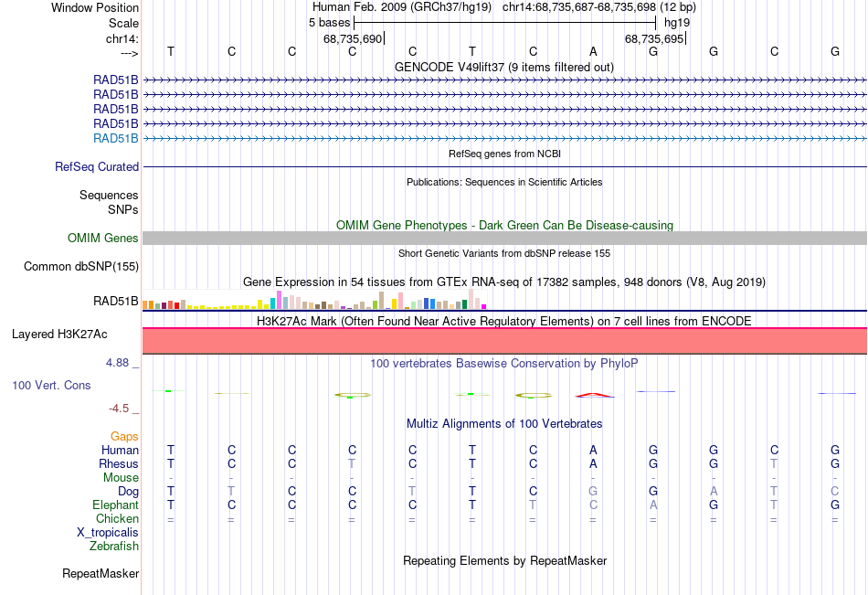This screenshot has height=595, width=868.
Task: Click RAD51B label beside GTEx bar chart
Action: (x=116, y=301)
